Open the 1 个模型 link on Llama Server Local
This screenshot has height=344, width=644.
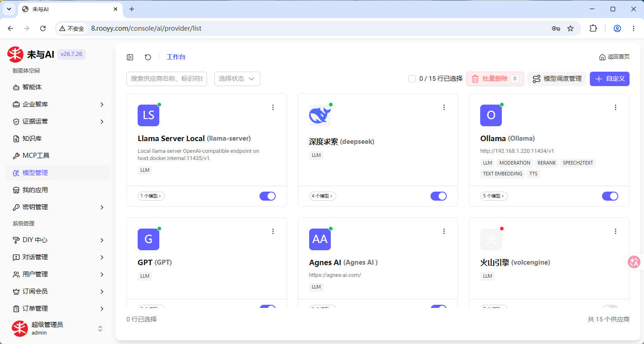pyautogui.click(x=151, y=196)
